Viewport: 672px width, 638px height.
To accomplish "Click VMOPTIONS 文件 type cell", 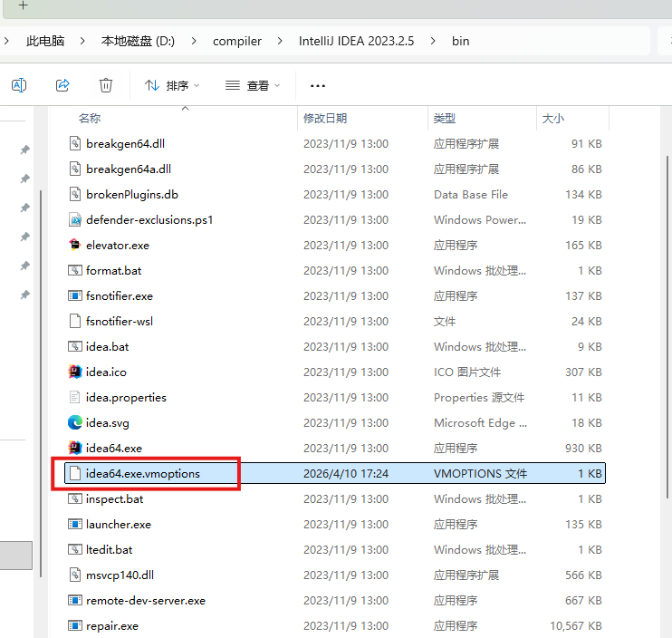I will pyautogui.click(x=480, y=474).
